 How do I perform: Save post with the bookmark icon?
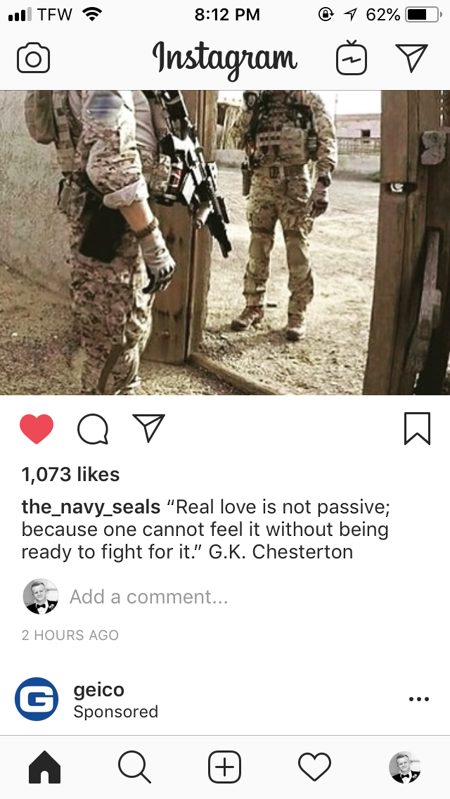tap(417, 429)
